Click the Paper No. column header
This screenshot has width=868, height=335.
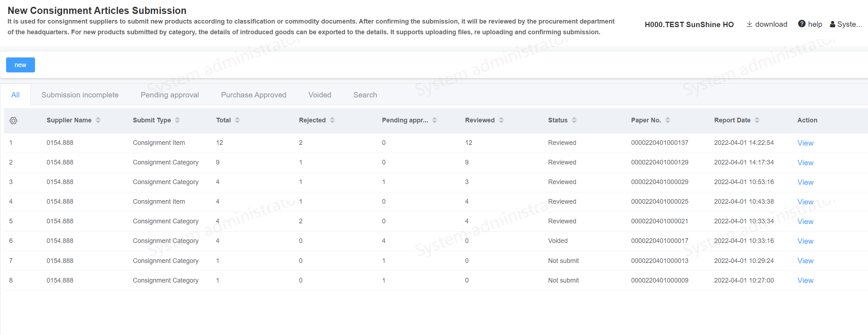[646, 120]
